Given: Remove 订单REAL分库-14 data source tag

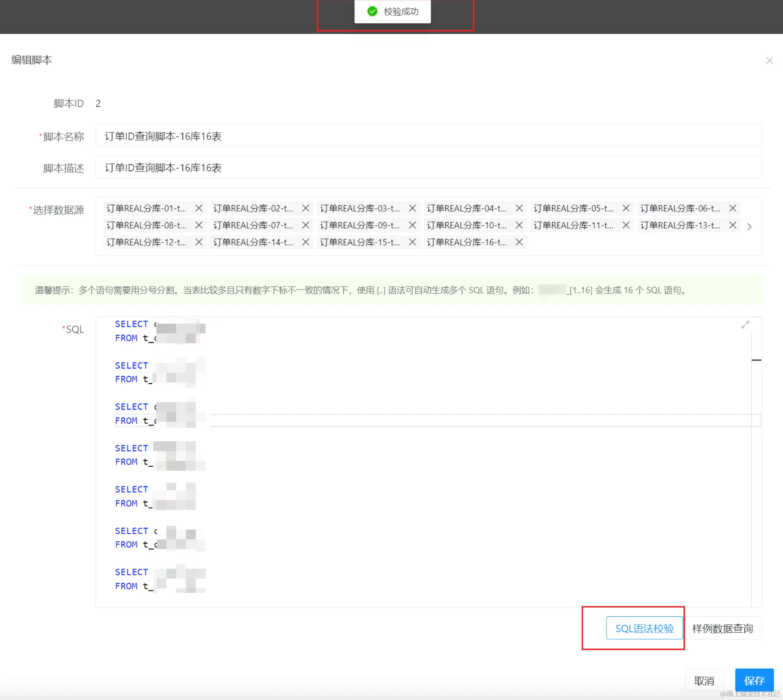Looking at the screenshot, I should coord(306,242).
